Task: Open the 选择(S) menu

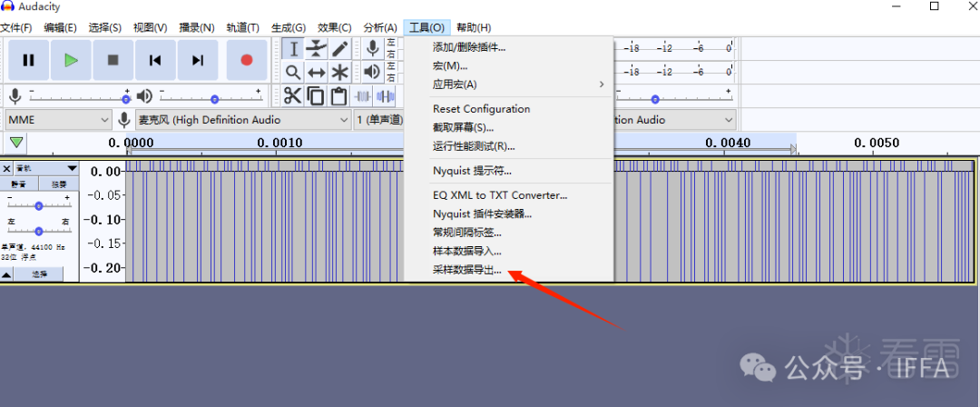Action: [104, 27]
